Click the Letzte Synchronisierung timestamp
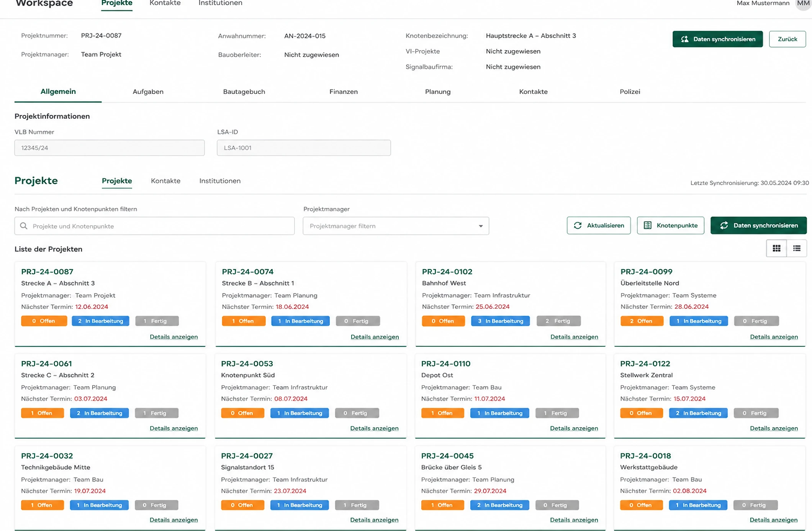This screenshot has width=812, height=531. point(750,183)
